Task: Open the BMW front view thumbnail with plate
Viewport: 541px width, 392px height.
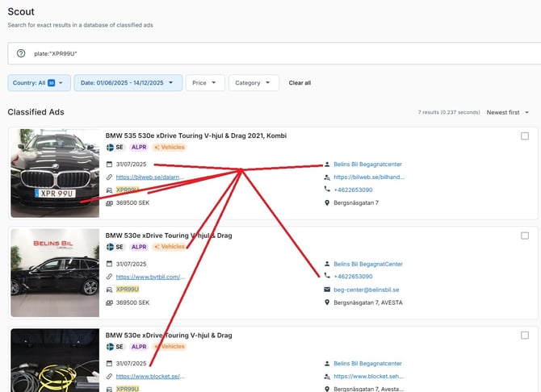Action: click(x=55, y=173)
